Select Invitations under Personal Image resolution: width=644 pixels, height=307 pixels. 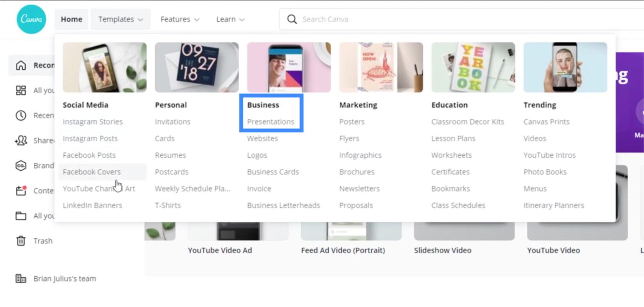(x=172, y=122)
